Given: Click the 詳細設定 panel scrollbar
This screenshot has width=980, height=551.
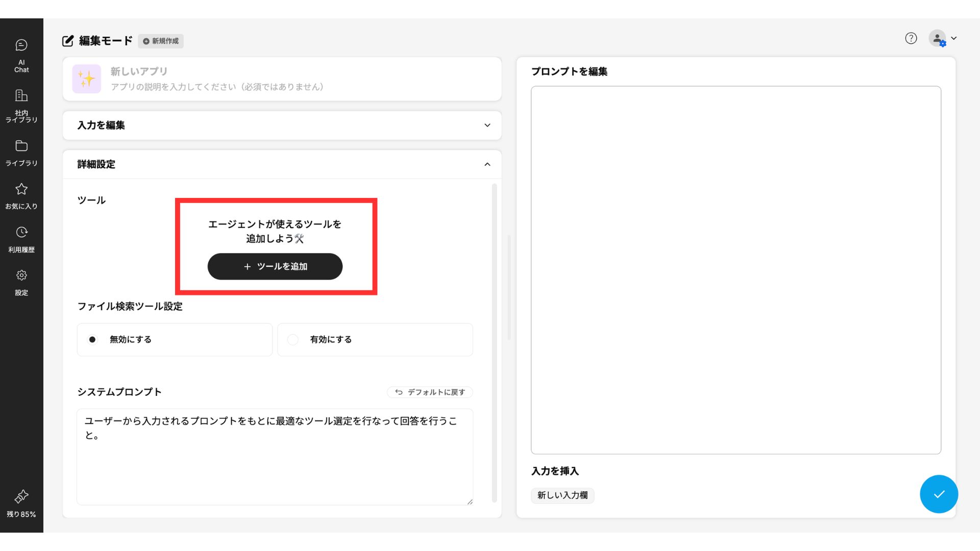Looking at the screenshot, I should point(494,342).
